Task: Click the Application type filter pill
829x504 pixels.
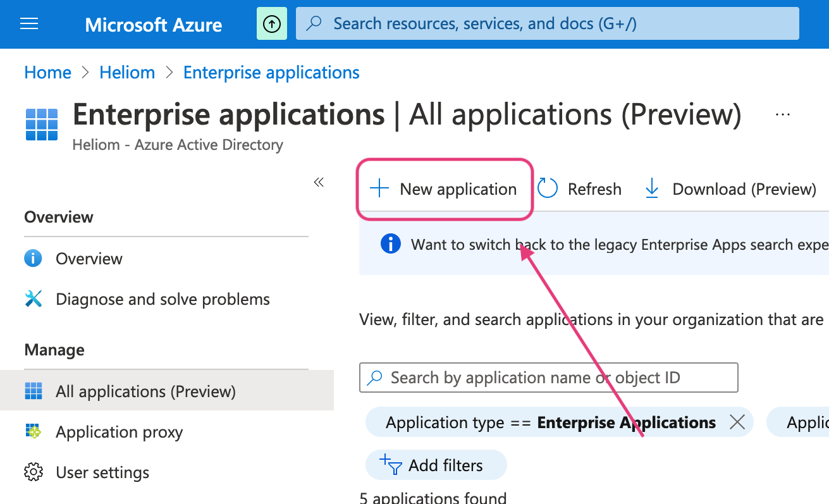Action: pyautogui.click(x=550, y=422)
